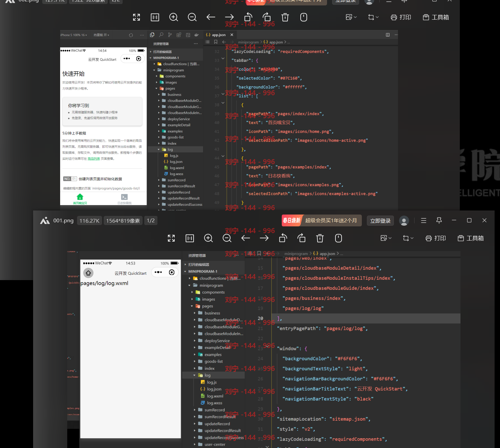500x448 pixels.
Task: Show actual size 1:1 in the 001.png window
Action: point(190,238)
